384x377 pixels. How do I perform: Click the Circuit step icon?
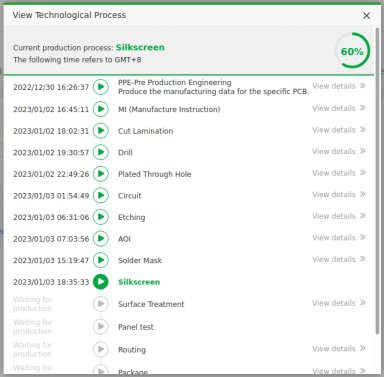click(101, 195)
